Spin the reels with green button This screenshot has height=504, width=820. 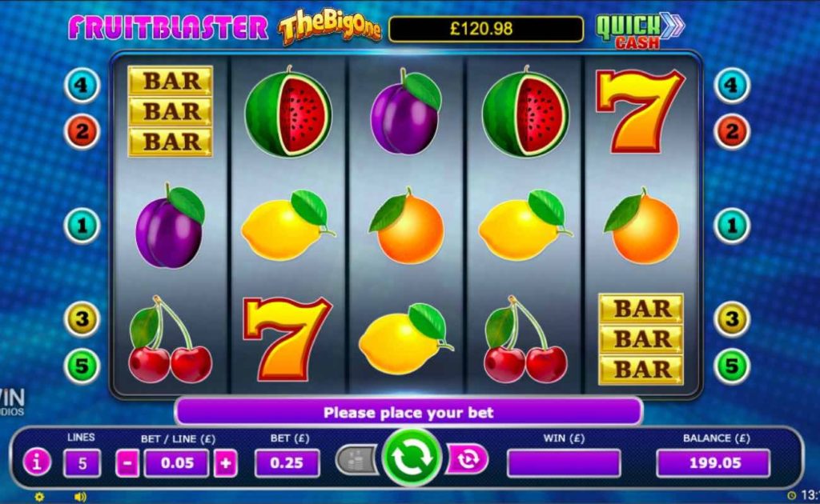(x=412, y=458)
